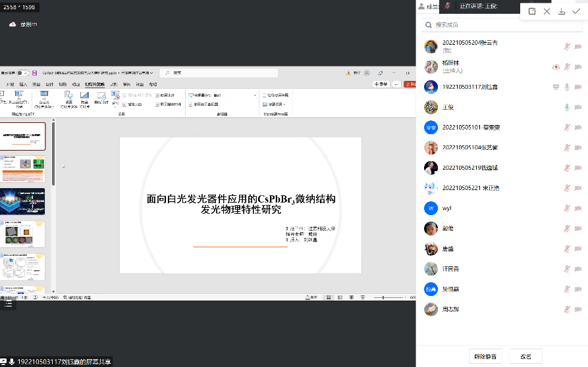Screen dimensions: 588x367
Task: Open the file name dropdown in title bar
Action: [152, 73]
